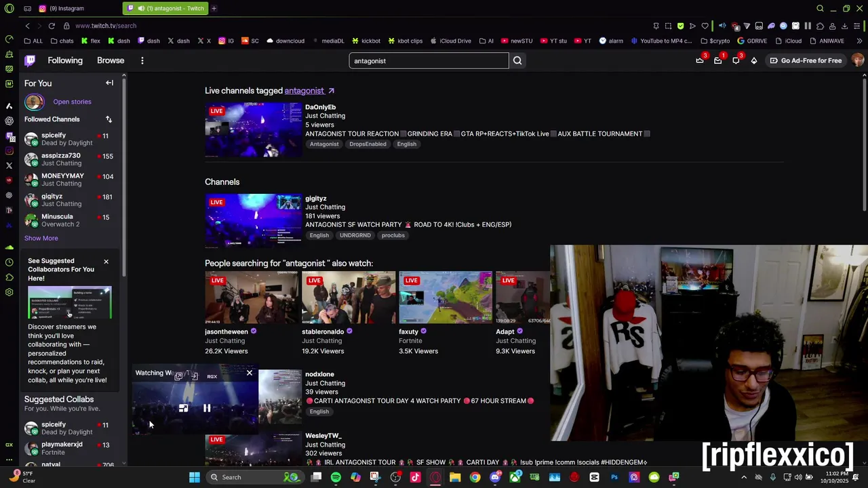Click the heart bookmark icon in toolbar
Screen dimensions: 868x488
705,26
